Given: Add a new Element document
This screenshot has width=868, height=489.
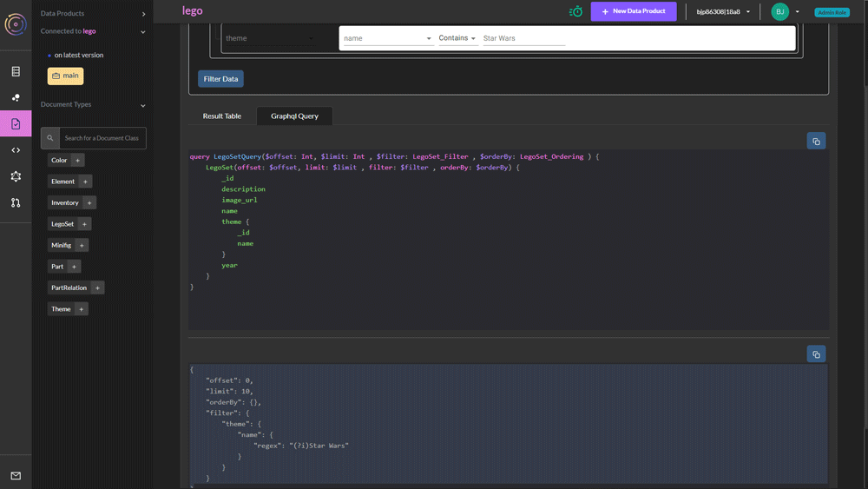Looking at the screenshot, I should [x=85, y=182].
